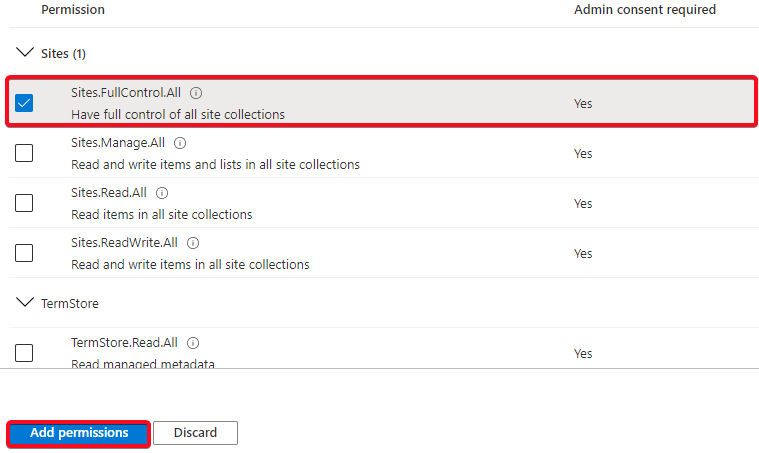The width and height of the screenshot is (759, 453).
Task: Click the TermStore group heading
Action: [70, 303]
